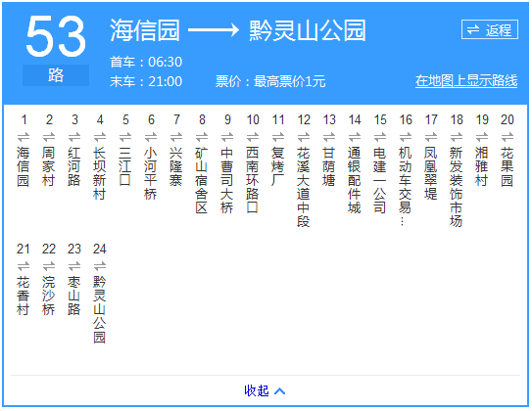Click the transfer icon above 枣山路 stop

[x=74, y=266]
